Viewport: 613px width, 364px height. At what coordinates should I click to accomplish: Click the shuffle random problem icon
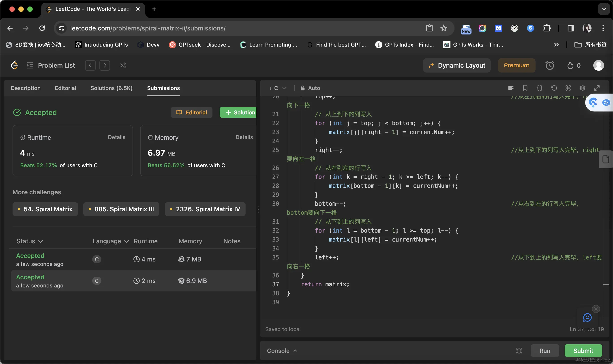pos(122,66)
